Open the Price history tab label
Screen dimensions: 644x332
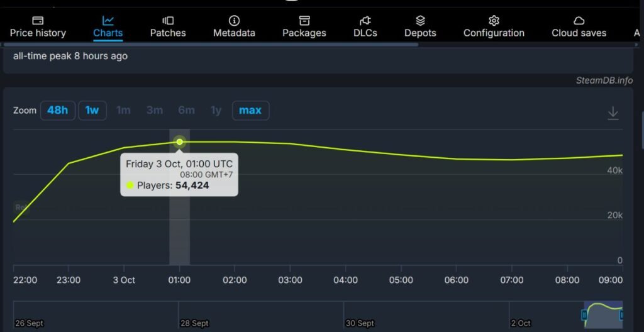(x=38, y=33)
